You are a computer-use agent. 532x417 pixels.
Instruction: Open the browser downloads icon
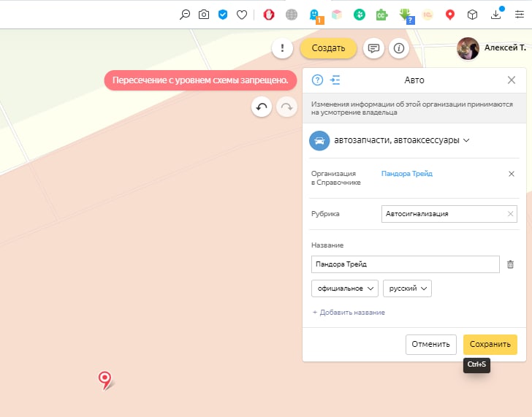(495, 15)
